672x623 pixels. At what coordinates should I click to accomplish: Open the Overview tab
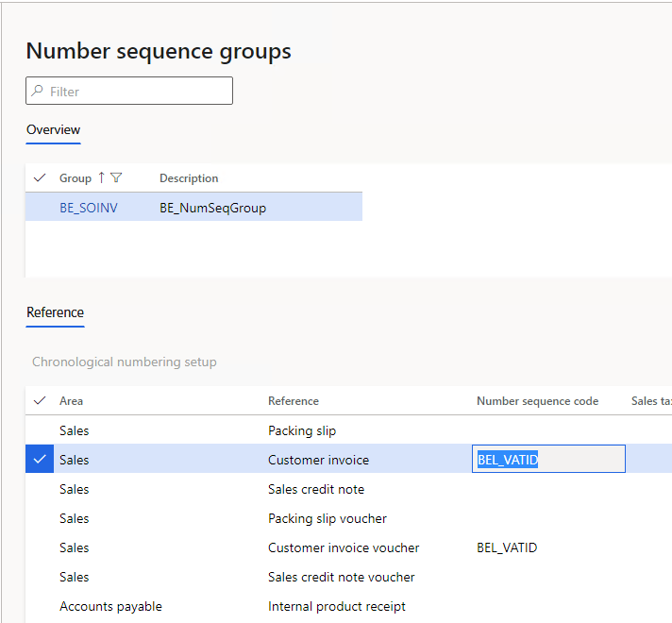[x=53, y=130]
